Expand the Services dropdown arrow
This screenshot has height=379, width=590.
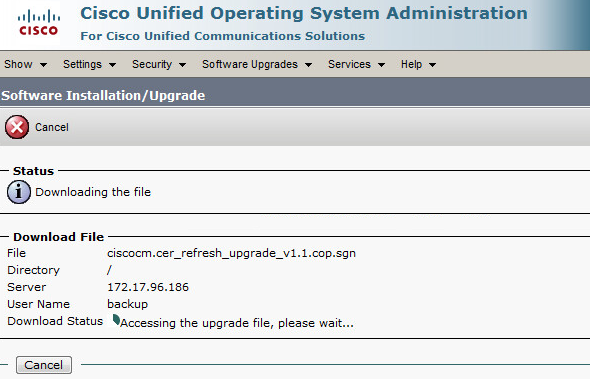pyautogui.click(x=382, y=65)
